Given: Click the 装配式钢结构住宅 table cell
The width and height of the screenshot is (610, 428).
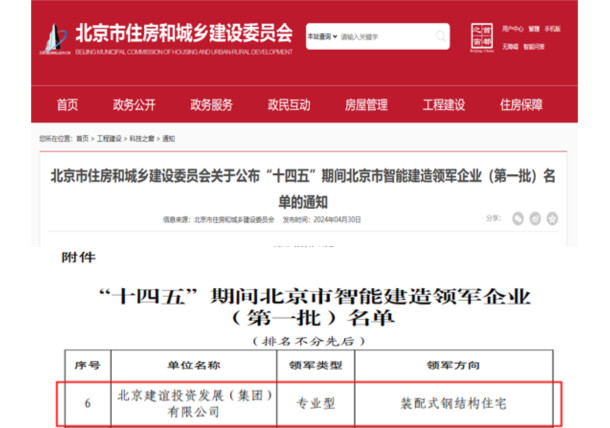Looking at the screenshot, I should coord(453,403).
